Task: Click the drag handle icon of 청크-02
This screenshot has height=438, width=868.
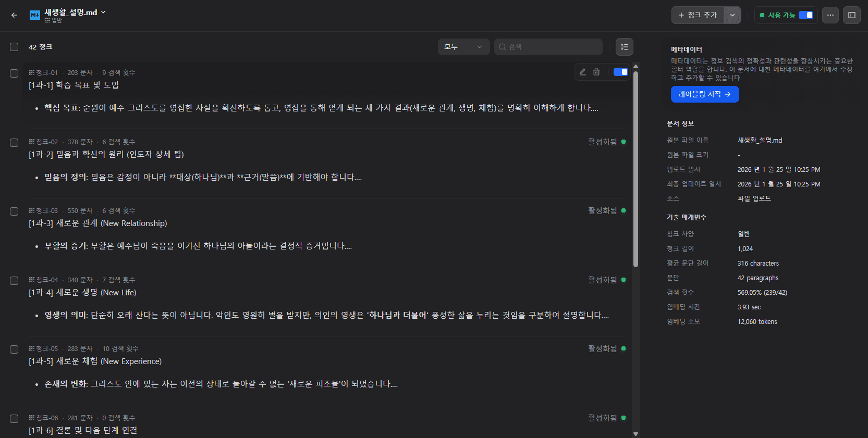Action: point(32,142)
